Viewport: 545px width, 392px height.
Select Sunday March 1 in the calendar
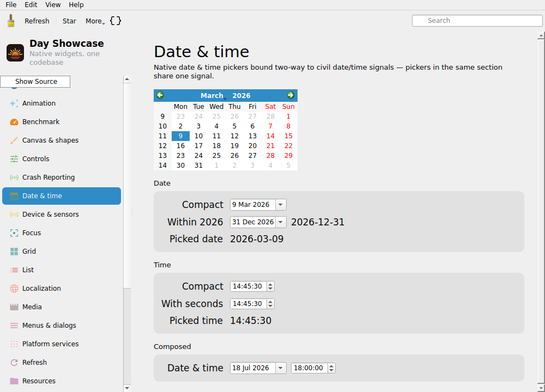[288, 117]
